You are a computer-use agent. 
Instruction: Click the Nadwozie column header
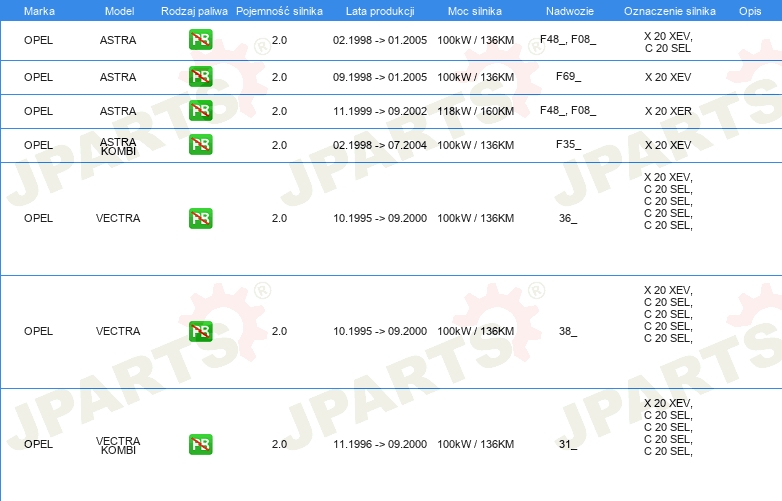point(570,11)
